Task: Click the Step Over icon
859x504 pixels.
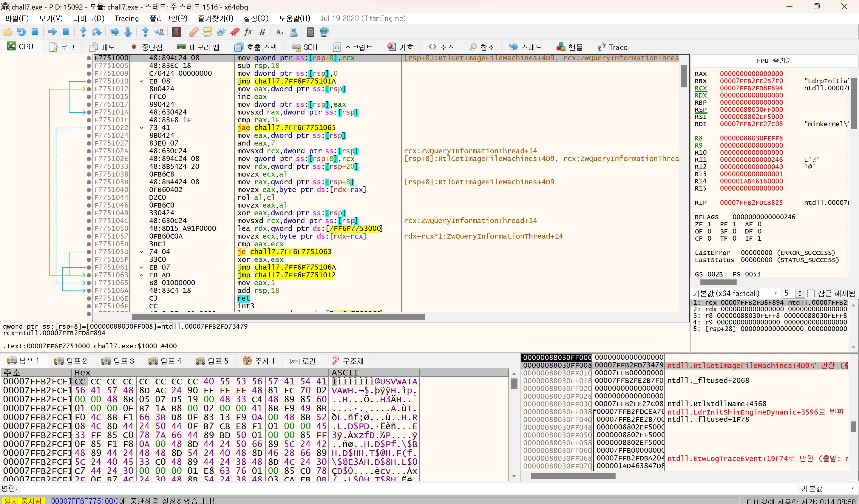Action: pyautogui.click(x=97, y=32)
